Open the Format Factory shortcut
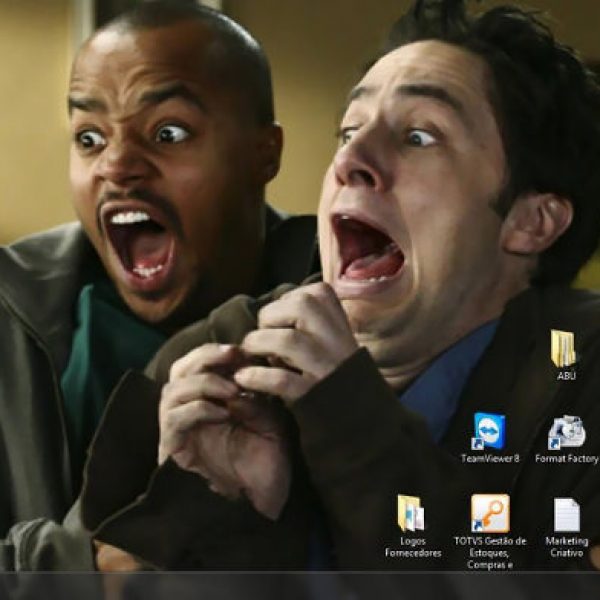Viewport: 600px width, 600px height. [x=566, y=432]
